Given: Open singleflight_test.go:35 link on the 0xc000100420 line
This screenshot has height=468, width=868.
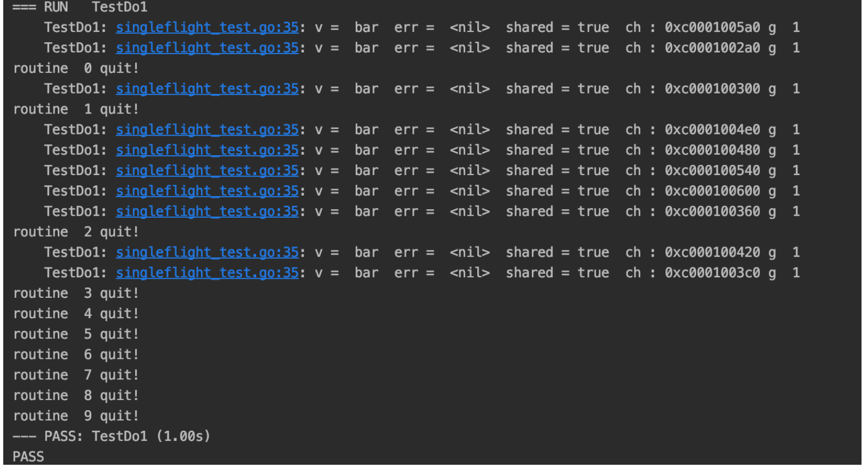Looking at the screenshot, I should point(207,252).
